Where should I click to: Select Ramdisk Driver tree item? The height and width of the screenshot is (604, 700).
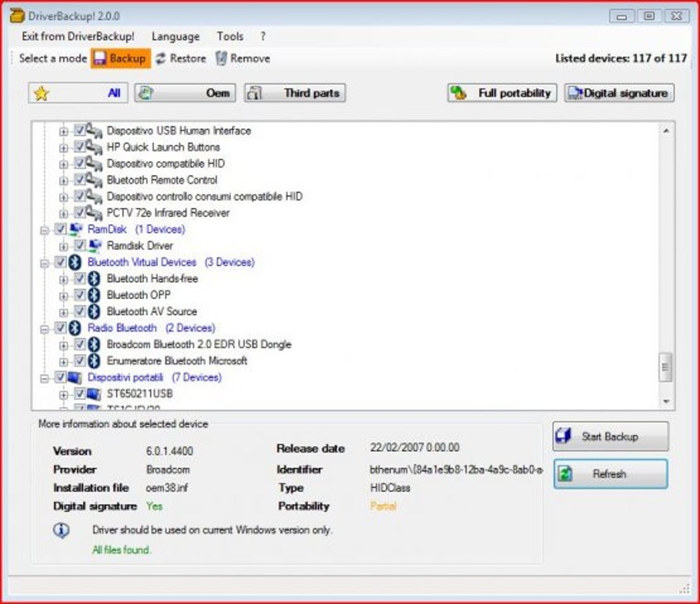click(x=140, y=246)
